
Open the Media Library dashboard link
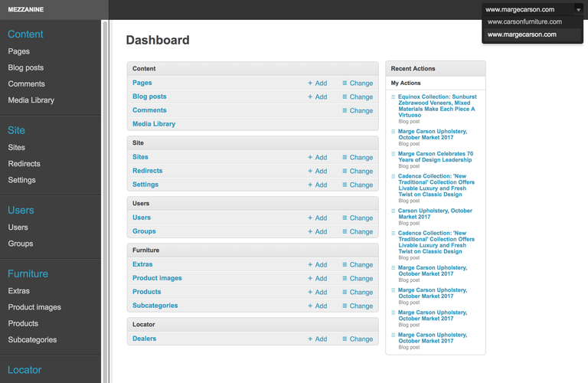tap(153, 124)
